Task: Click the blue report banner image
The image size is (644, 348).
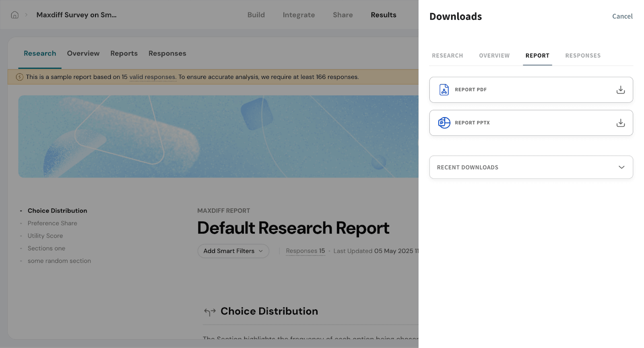Action: coord(217,137)
